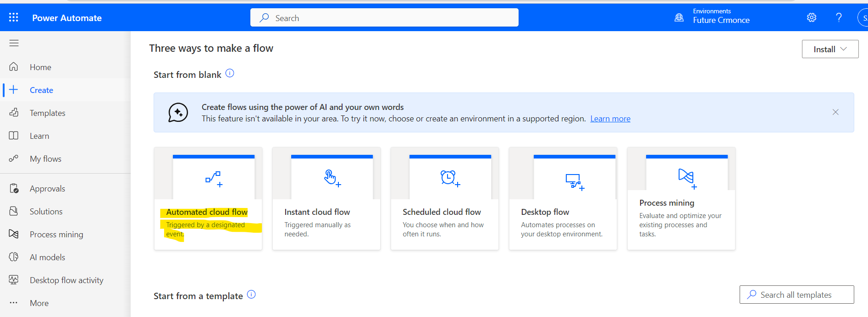Click the Desktop flow activity monitor icon
Image resolution: width=868 pixels, height=317 pixels.
14,280
